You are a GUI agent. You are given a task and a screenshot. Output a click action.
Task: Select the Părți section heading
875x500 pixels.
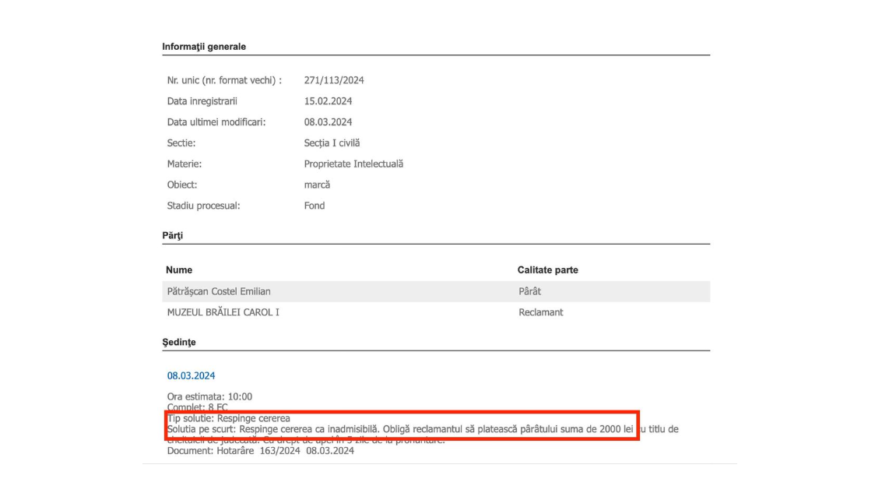click(x=173, y=235)
